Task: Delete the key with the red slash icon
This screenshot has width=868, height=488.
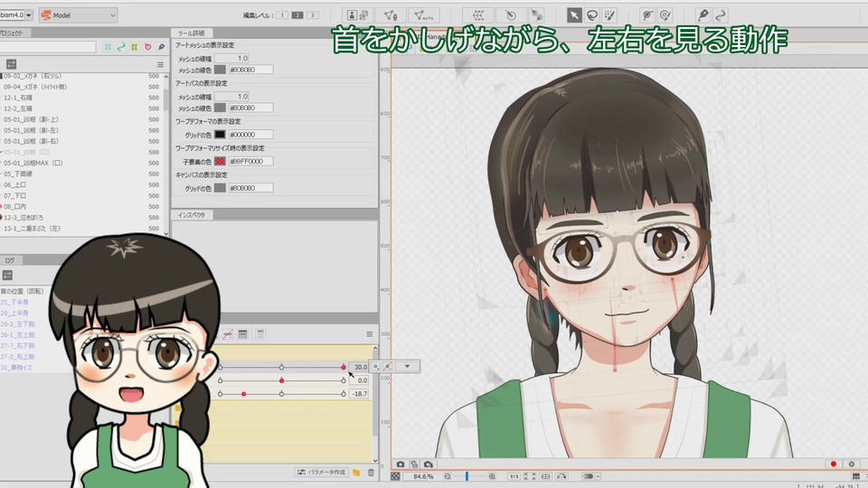Action: click(388, 366)
